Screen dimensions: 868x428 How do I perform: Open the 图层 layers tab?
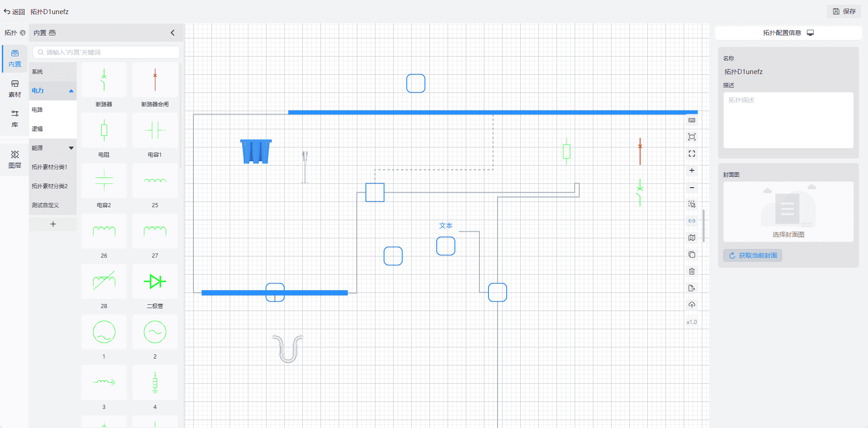tap(15, 159)
